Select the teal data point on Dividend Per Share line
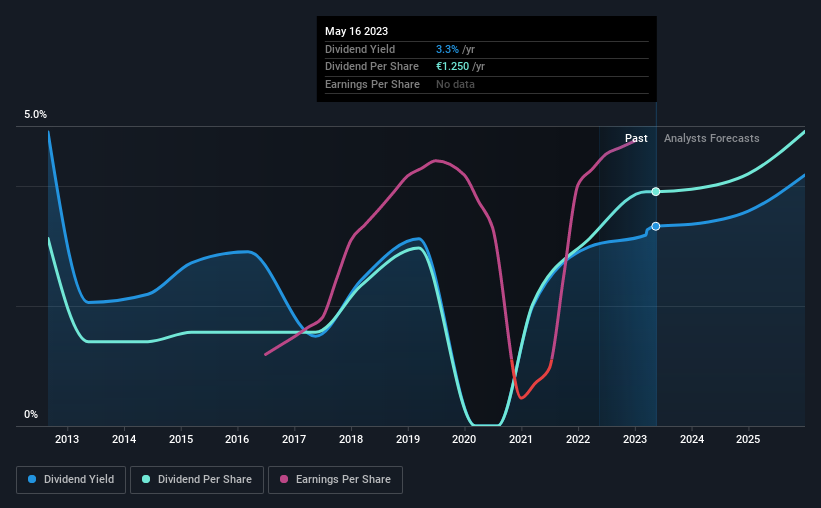 (x=656, y=192)
